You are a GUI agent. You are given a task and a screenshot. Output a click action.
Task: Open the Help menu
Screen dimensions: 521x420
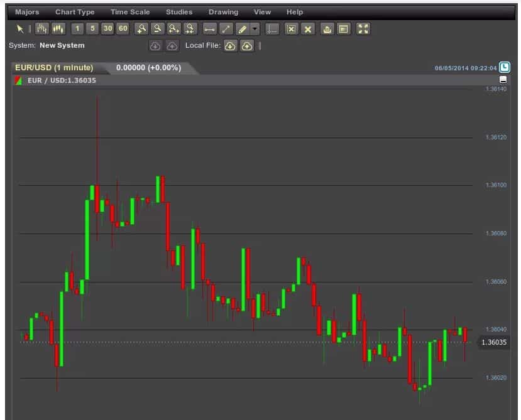click(x=295, y=12)
